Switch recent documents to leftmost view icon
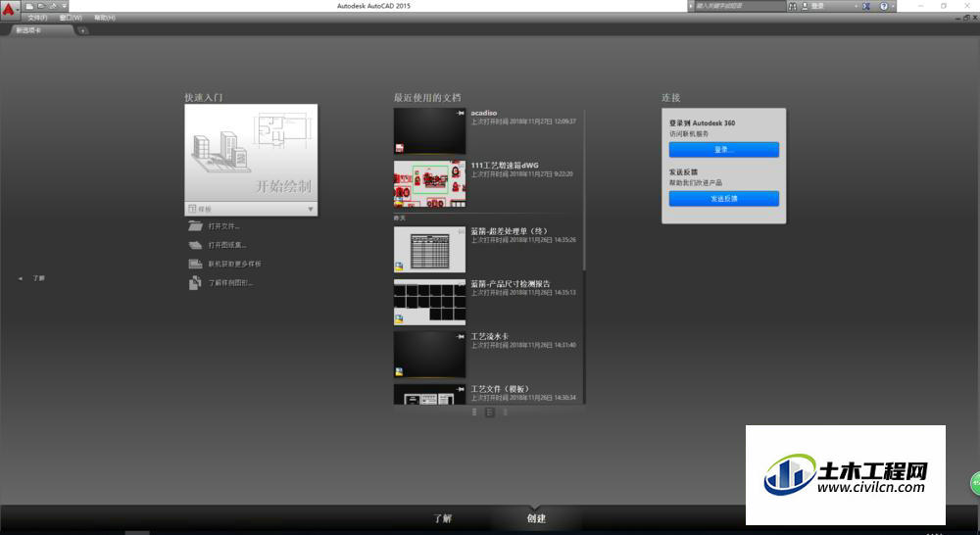 474,412
